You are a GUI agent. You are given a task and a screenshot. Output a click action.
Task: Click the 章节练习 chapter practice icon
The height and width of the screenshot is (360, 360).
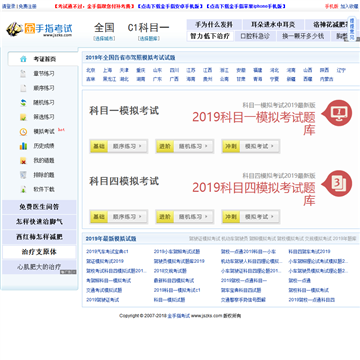tap(23, 74)
